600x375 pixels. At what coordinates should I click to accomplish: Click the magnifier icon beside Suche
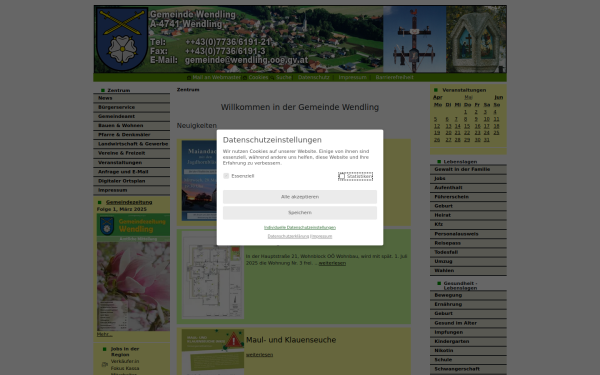[x=272, y=78]
